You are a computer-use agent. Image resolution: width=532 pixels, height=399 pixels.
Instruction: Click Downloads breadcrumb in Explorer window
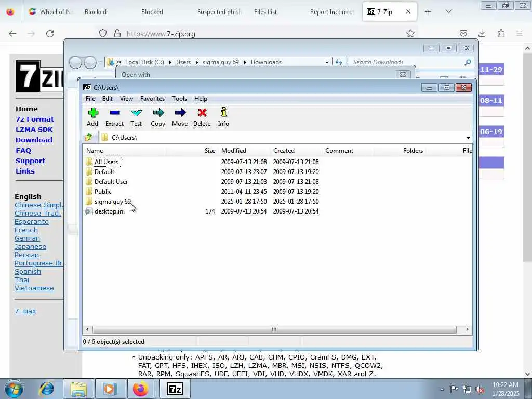coord(267,62)
